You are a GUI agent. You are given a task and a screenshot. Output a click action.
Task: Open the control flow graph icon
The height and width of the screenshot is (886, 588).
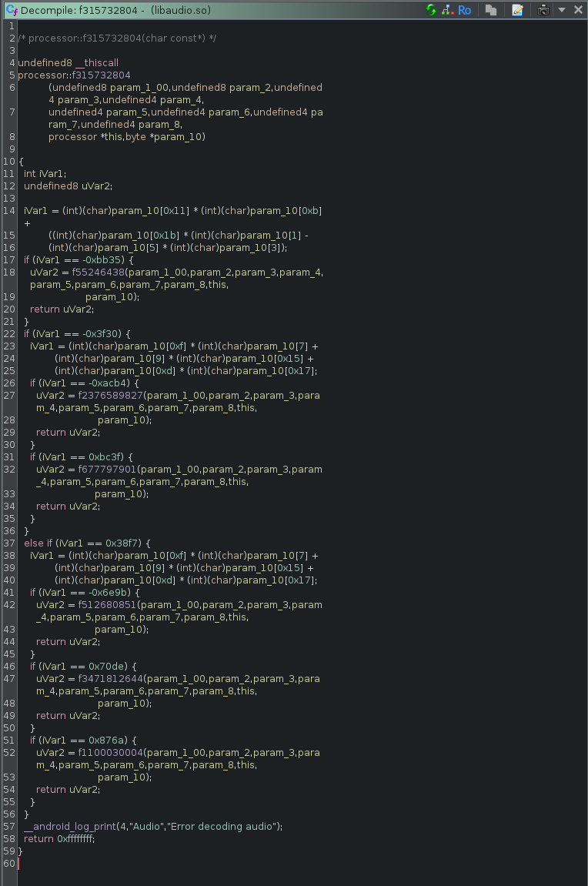click(x=448, y=10)
